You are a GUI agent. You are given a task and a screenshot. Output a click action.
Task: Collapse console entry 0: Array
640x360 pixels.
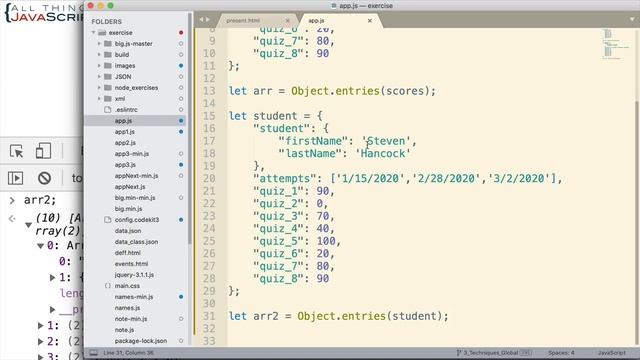[40, 246]
